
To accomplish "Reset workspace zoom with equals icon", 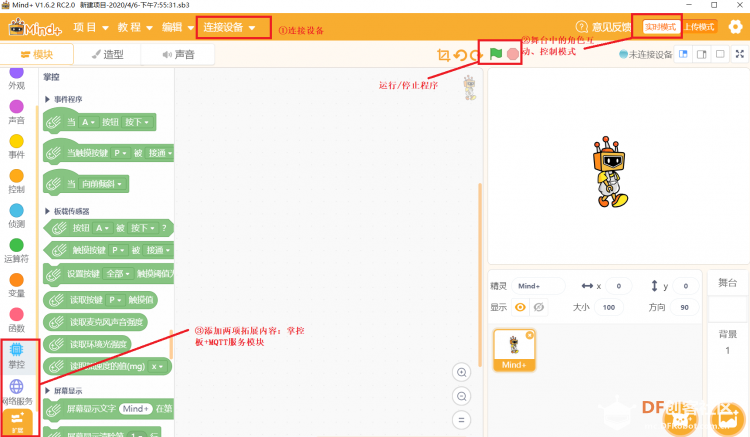I will click(x=462, y=420).
